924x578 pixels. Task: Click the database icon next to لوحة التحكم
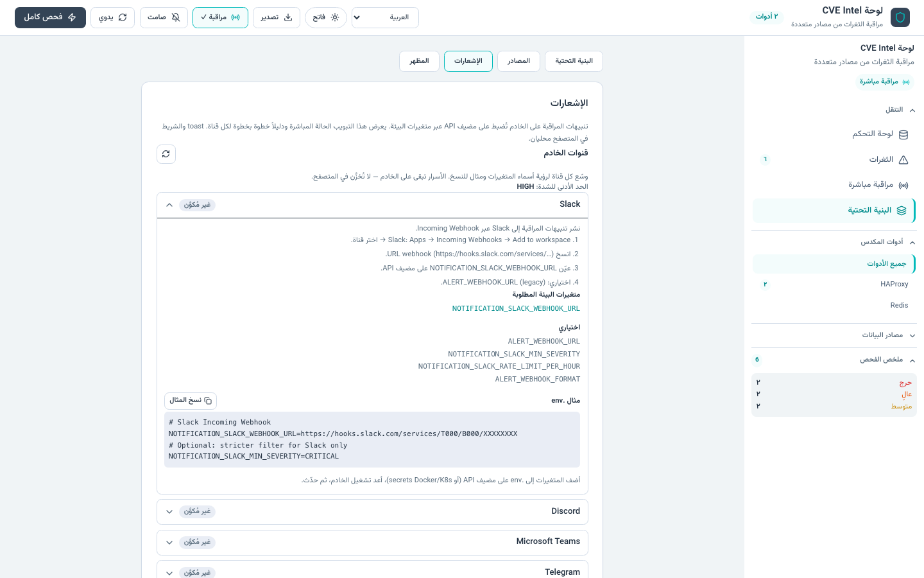click(903, 135)
